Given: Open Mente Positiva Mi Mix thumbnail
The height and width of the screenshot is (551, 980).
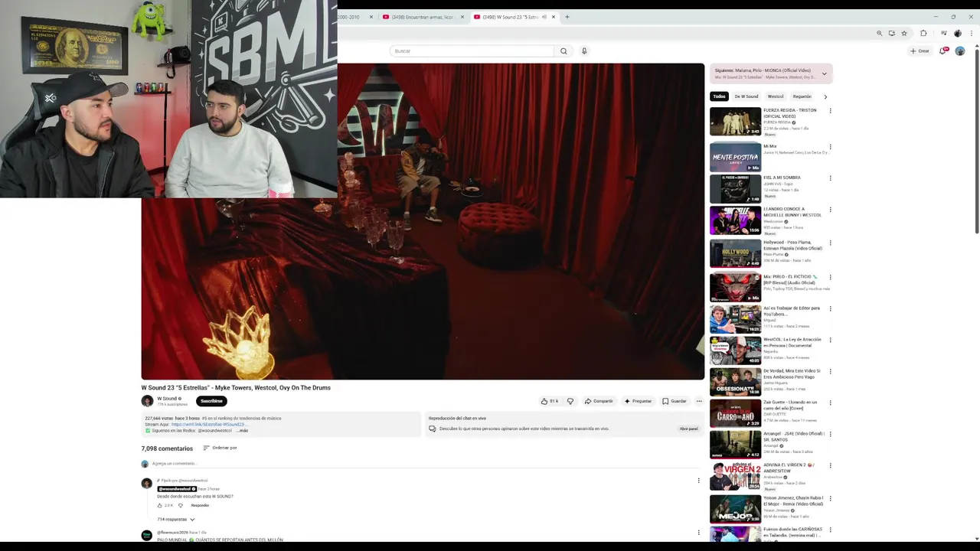Looking at the screenshot, I should pyautogui.click(x=735, y=157).
